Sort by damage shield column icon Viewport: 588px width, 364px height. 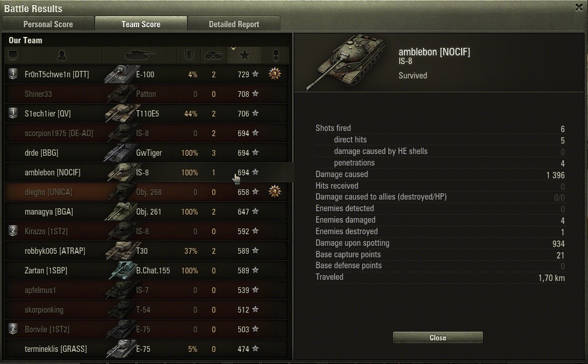[189, 55]
